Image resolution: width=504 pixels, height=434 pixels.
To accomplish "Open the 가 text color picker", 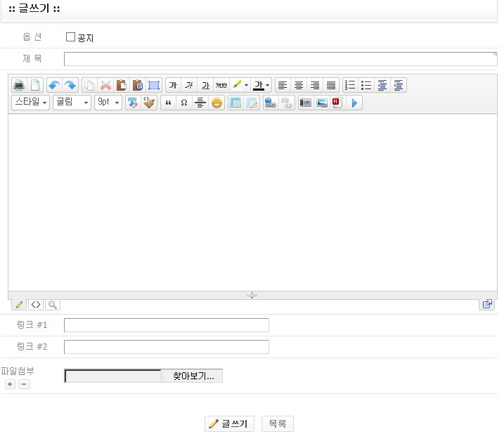I will point(261,85).
